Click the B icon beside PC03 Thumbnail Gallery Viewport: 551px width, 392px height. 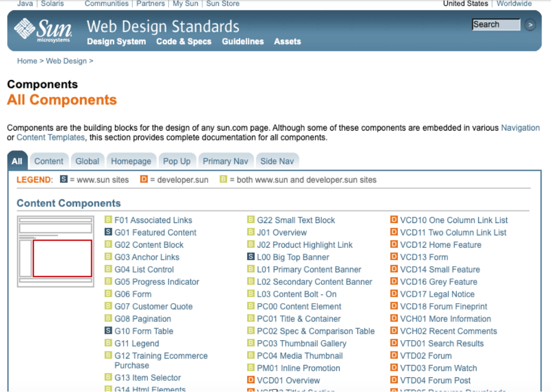(251, 343)
